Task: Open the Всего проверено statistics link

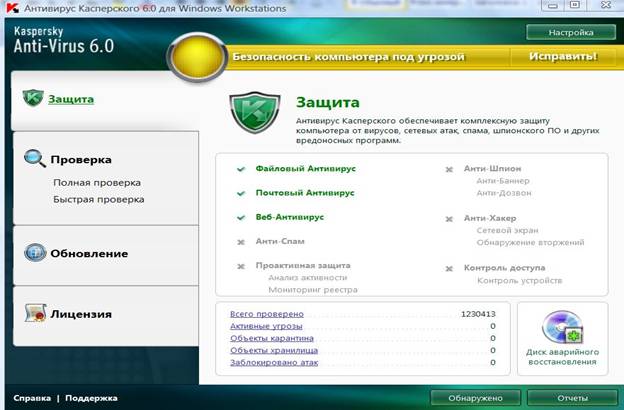Action: tap(267, 314)
